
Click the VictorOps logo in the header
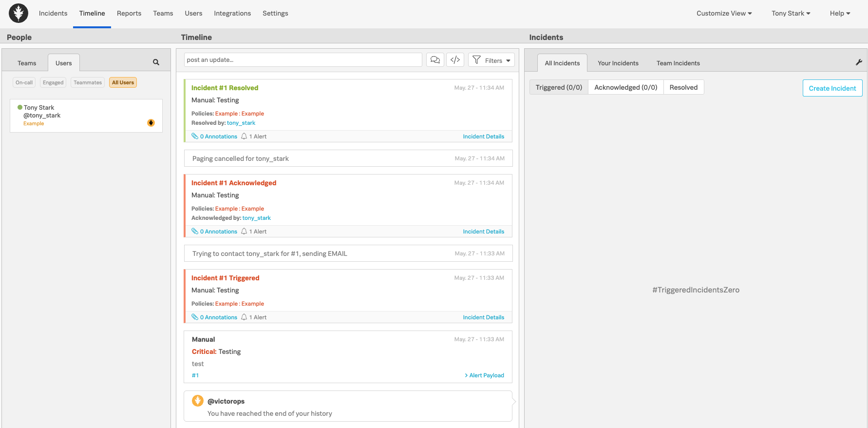[19, 13]
